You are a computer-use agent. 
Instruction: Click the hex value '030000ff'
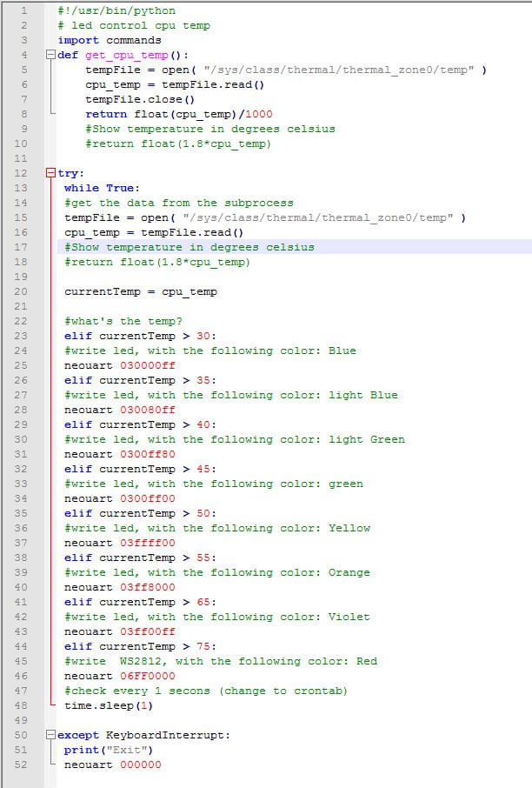148,365
